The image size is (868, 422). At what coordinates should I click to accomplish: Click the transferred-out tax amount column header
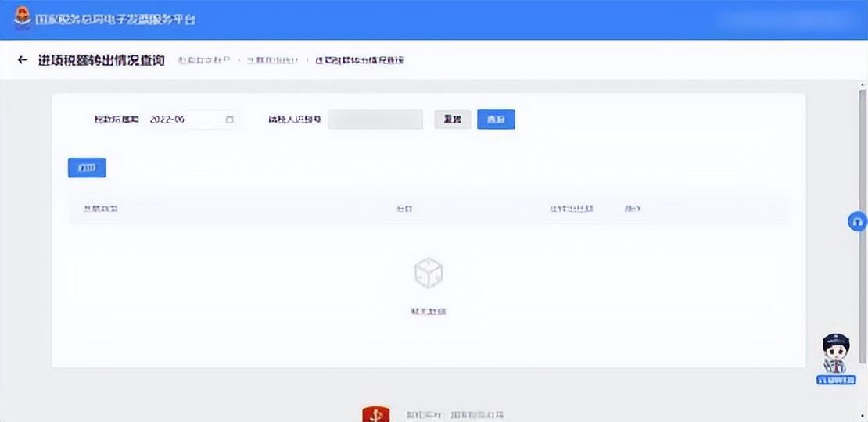coord(571,209)
